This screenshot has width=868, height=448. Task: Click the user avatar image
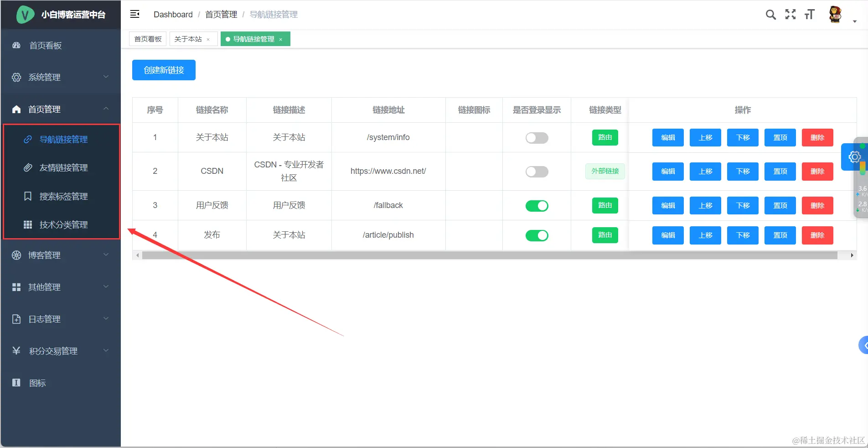[x=835, y=15]
